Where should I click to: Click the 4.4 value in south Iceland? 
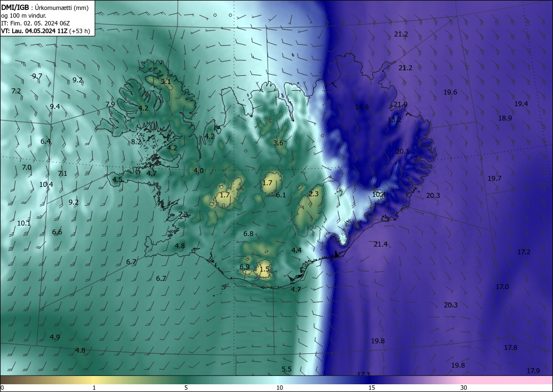click(296, 250)
